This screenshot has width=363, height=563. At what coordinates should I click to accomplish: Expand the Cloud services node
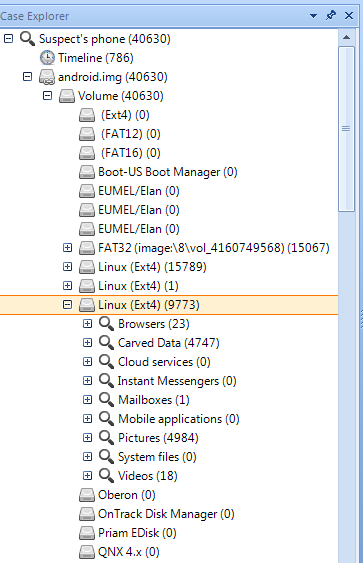click(88, 362)
